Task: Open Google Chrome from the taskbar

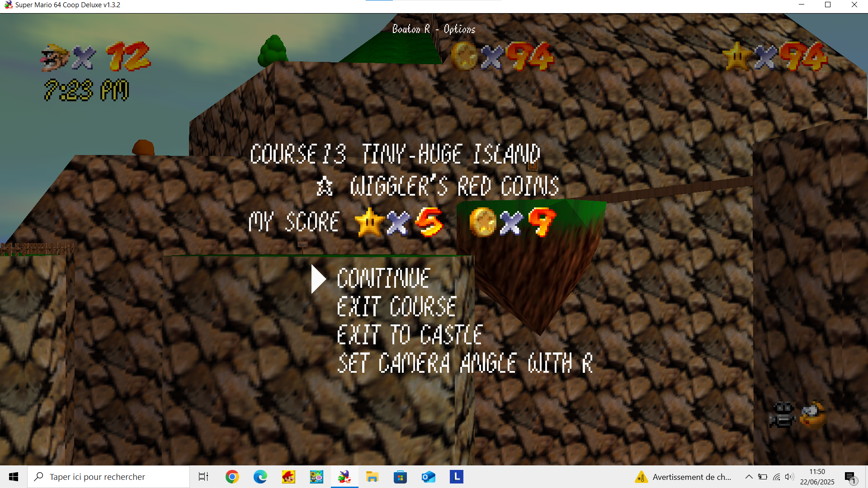Action: [232, 477]
